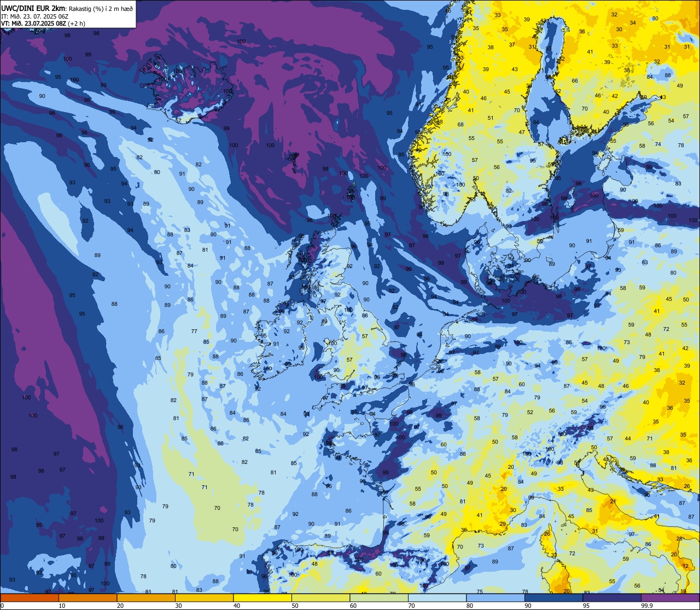This screenshot has width=700, height=610.
Task: Click the valid time "VT: Mið. 23.07.2025 08Z (+2 h)"
Action: (x=44, y=23)
